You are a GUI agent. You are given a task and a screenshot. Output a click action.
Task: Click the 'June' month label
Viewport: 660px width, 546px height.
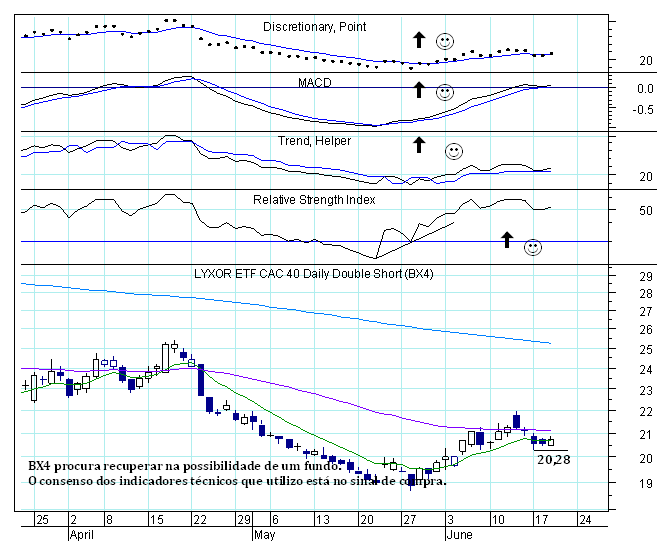(x=459, y=535)
